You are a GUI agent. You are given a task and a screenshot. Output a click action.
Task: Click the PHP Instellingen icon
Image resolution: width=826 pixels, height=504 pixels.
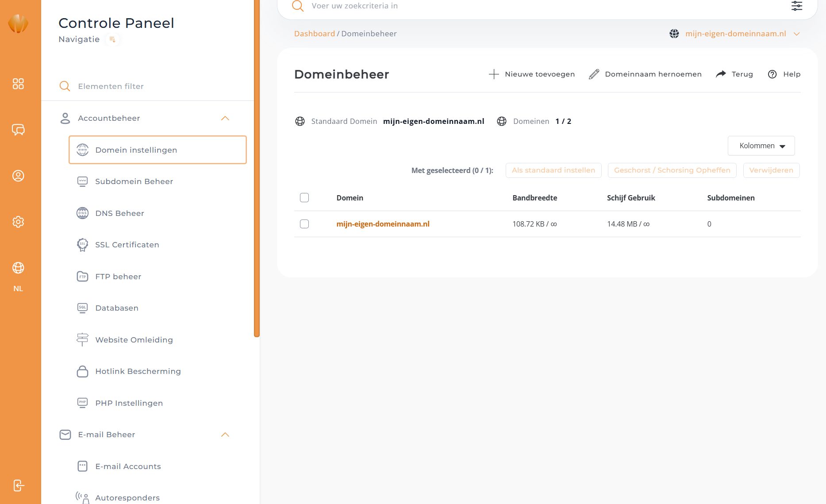coord(83,403)
